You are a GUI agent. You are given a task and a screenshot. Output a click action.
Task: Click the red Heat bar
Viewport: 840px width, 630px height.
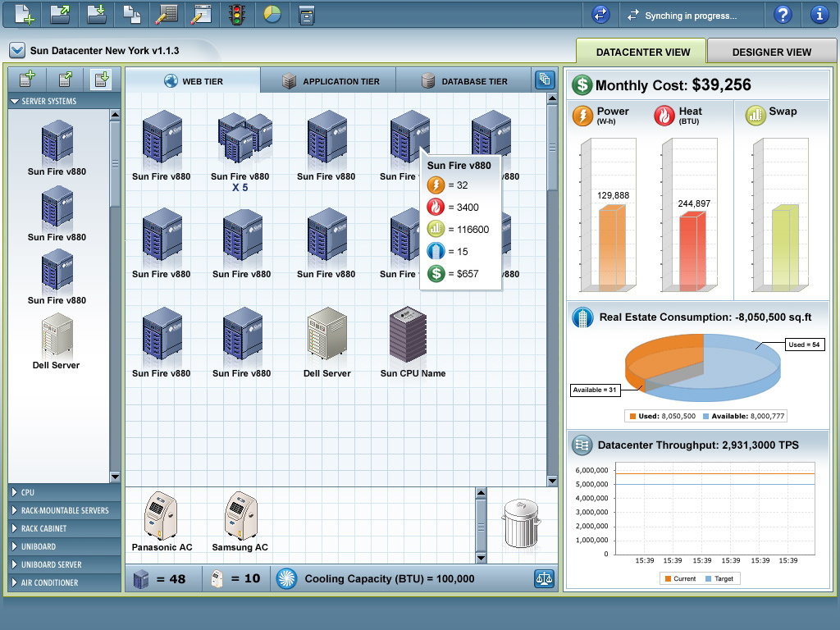(692, 251)
